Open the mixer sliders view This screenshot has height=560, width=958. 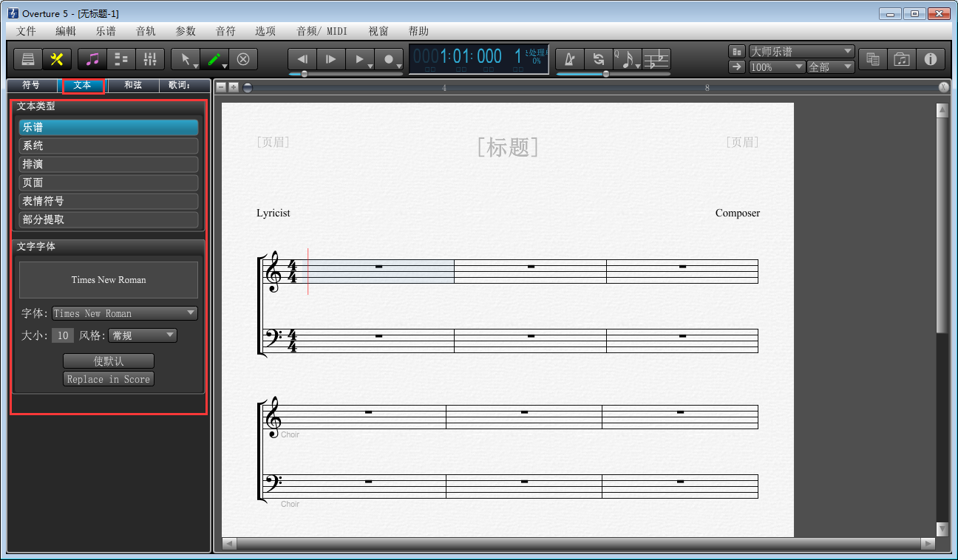(x=150, y=59)
